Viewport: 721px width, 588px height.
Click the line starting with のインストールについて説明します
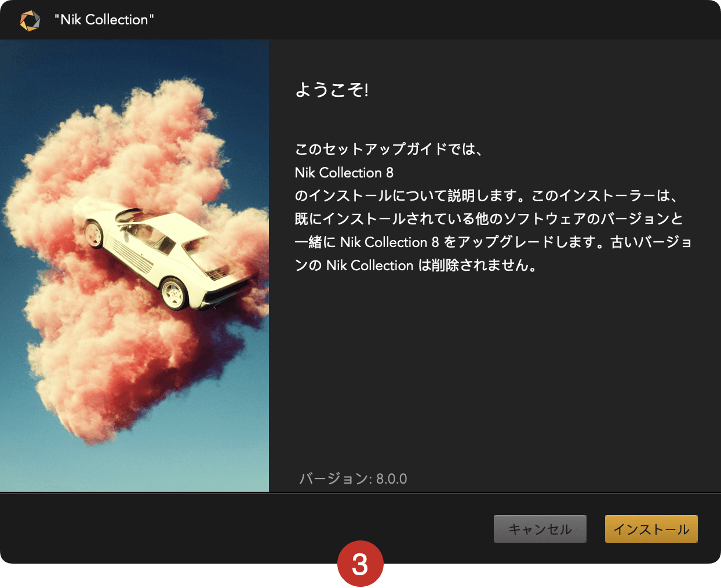pyautogui.click(x=486, y=195)
